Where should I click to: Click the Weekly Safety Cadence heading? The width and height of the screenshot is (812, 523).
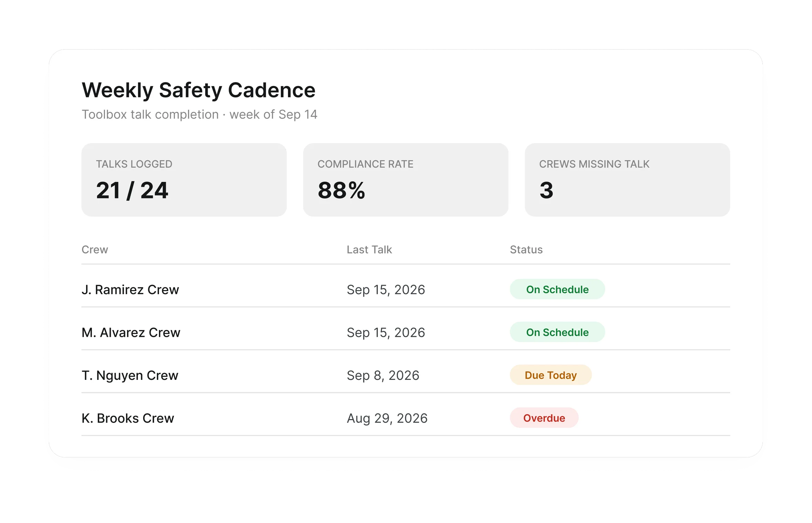pyautogui.click(x=199, y=90)
